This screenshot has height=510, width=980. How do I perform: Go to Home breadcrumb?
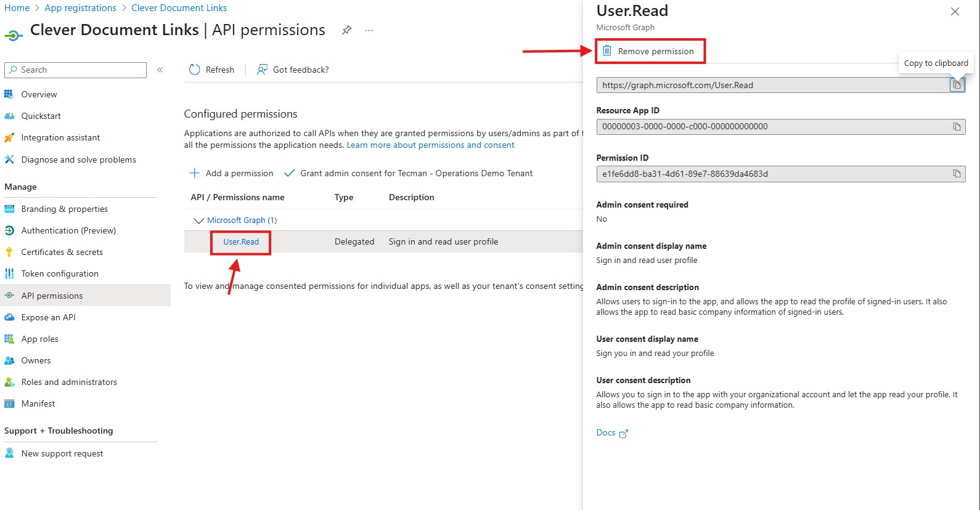[x=17, y=8]
